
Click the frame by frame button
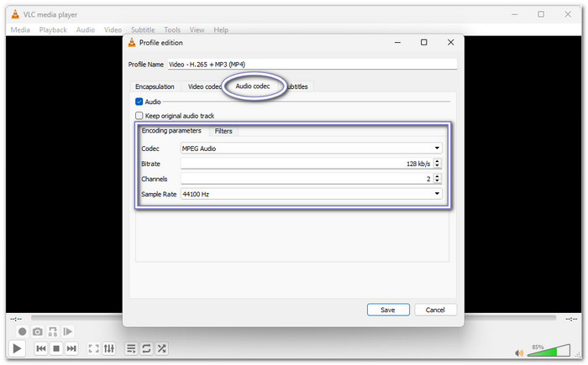click(67, 331)
